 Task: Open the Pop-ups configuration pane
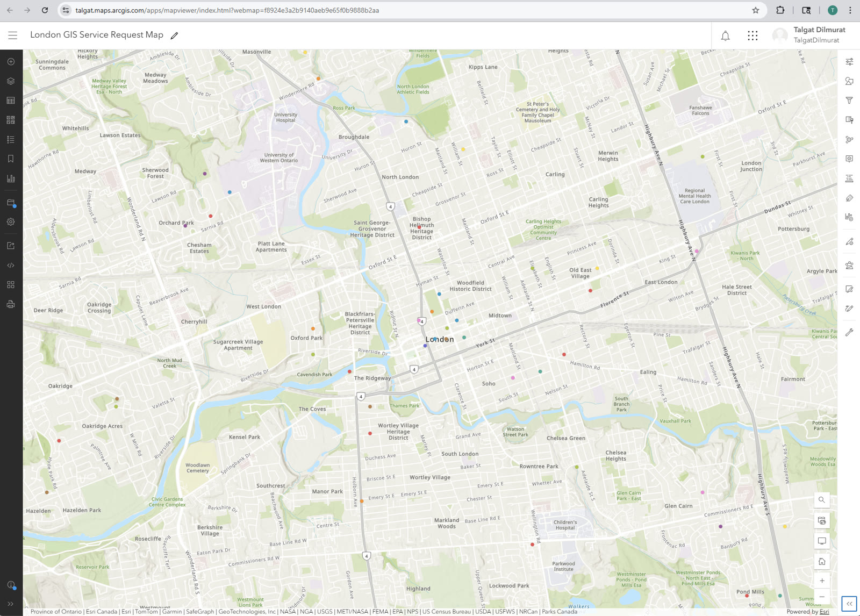[849, 159]
